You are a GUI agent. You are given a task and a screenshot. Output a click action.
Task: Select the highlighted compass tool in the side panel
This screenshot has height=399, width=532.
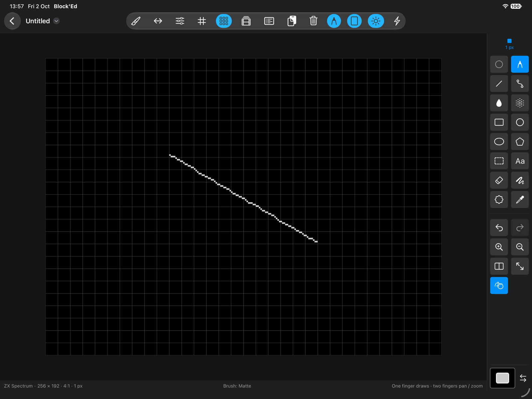coord(520,64)
